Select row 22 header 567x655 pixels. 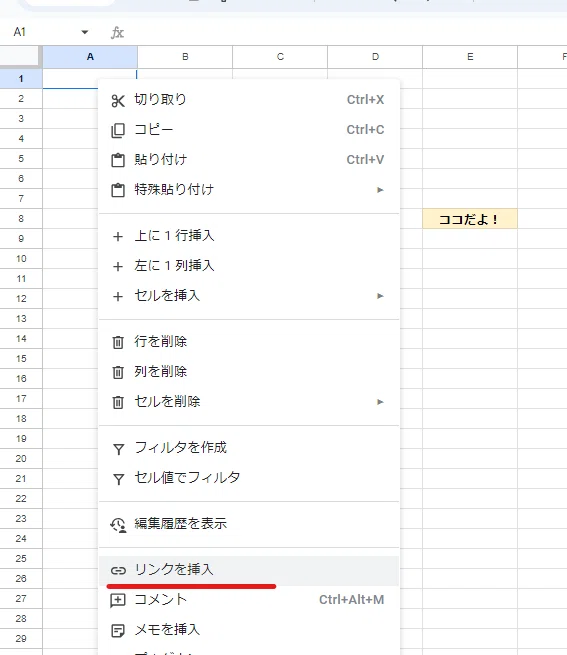pyautogui.click(x=21, y=498)
